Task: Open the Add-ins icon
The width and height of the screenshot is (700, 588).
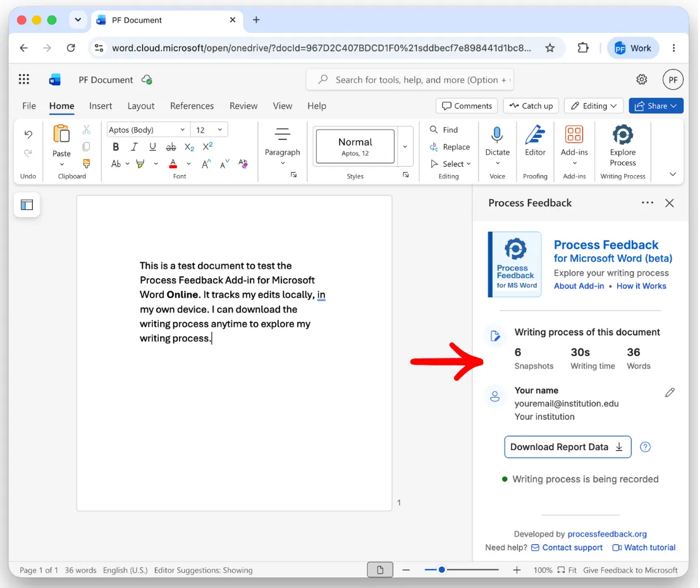Action: point(574,135)
